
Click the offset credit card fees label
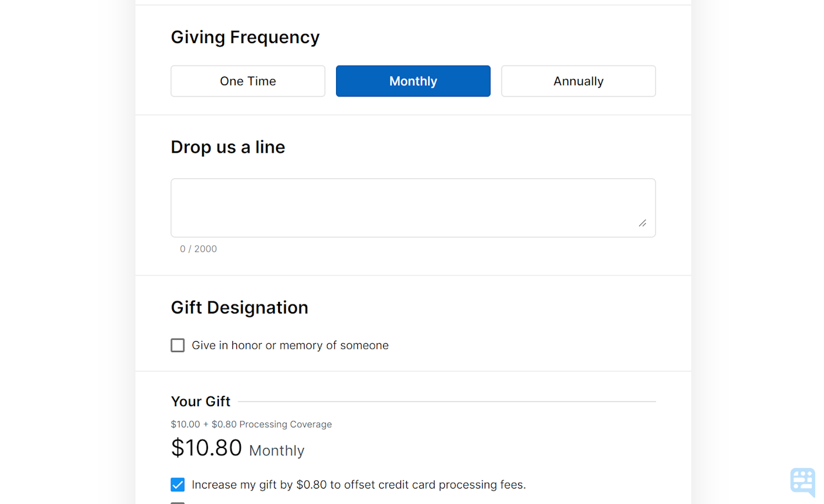click(x=357, y=485)
